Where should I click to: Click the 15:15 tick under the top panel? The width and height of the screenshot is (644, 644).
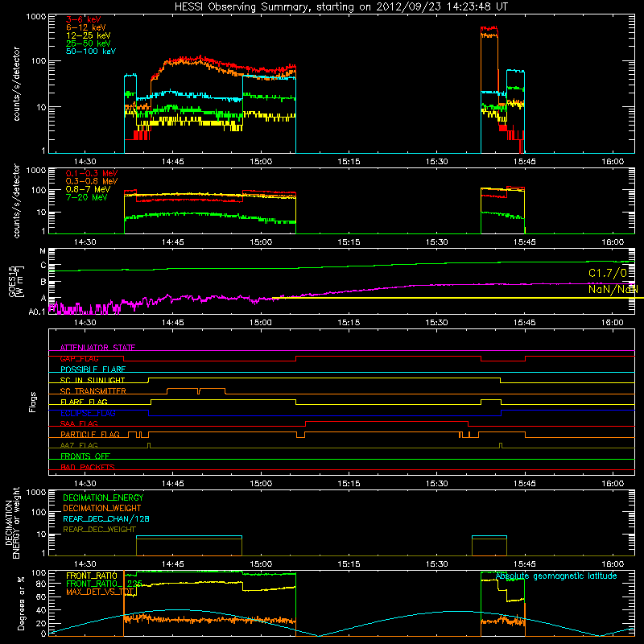pyautogui.click(x=349, y=162)
